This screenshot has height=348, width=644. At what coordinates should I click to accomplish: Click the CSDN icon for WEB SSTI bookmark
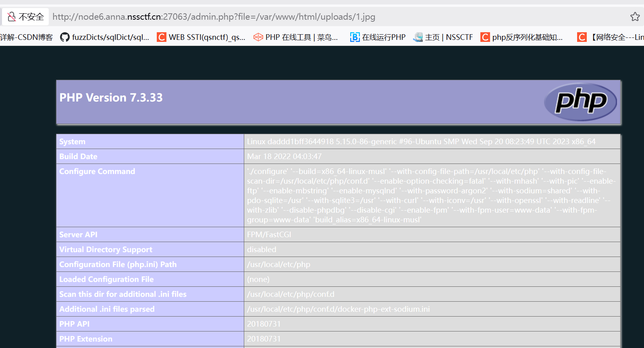coord(161,37)
